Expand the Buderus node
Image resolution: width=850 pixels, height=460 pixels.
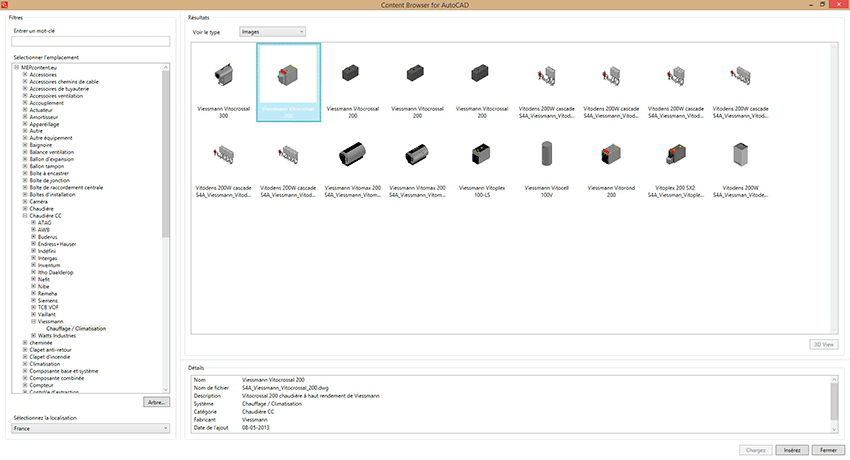tap(34, 237)
